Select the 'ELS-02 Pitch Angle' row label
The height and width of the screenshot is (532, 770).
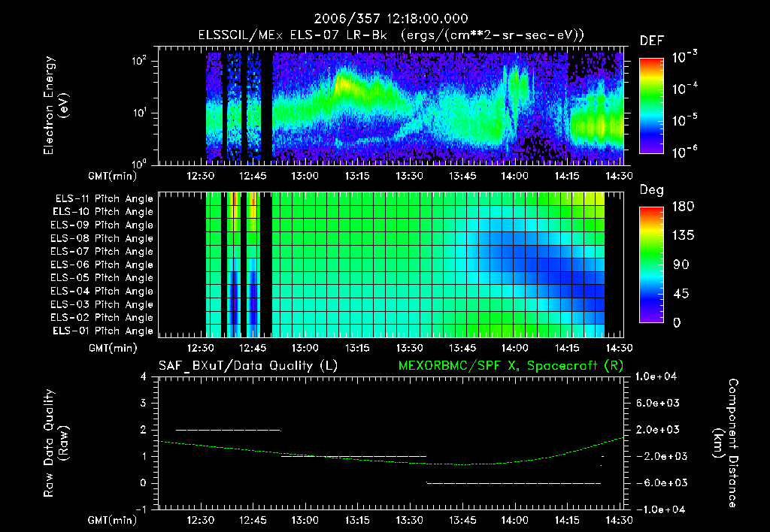tap(102, 318)
